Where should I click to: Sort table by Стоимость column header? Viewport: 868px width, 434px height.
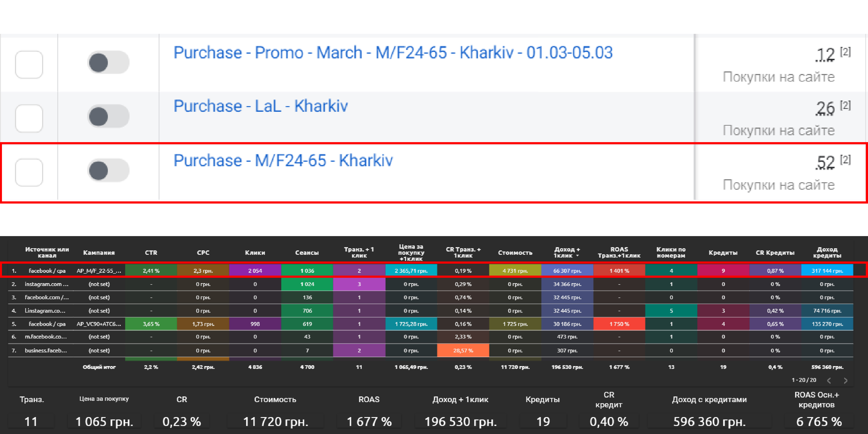[515, 252]
